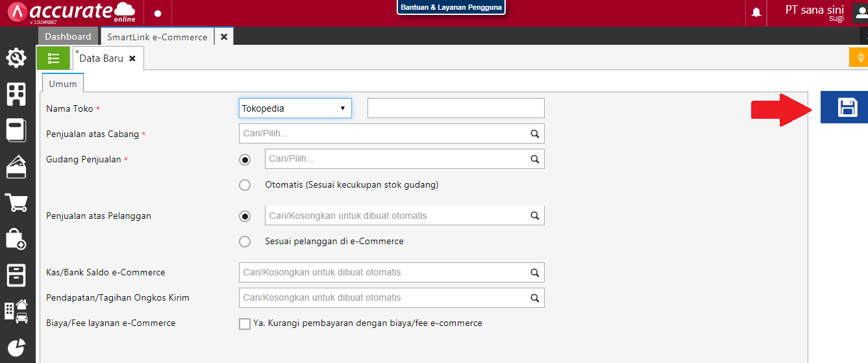Select Sesuai pelanggan di e-Commerce radio
Screen dimensions: 868x363
click(245, 242)
